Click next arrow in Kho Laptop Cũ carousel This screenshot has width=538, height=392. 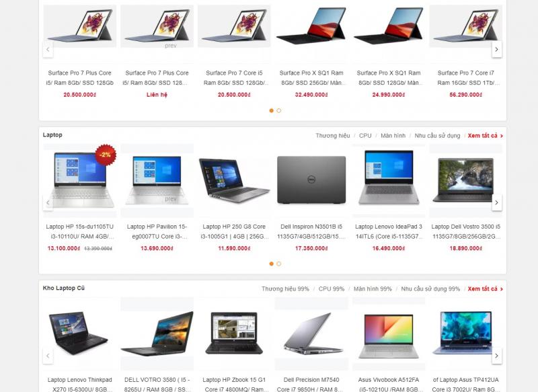click(496, 356)
